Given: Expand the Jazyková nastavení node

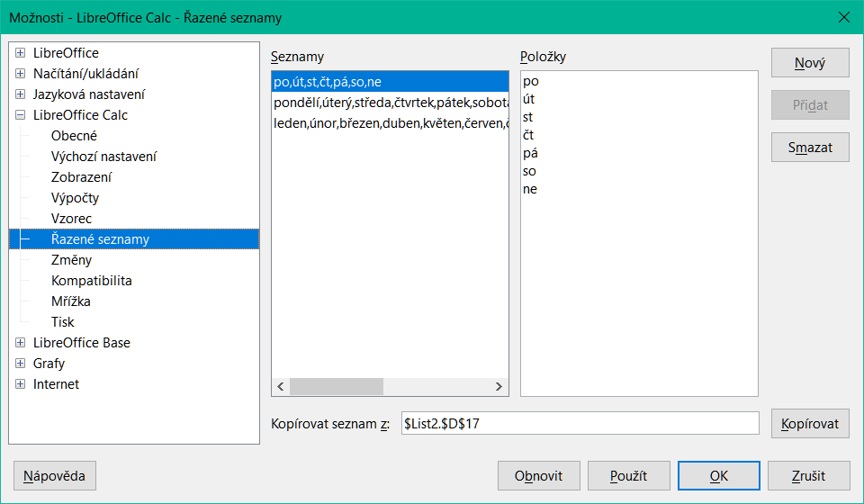Looking at the screenshot, I should click(21, 94).
